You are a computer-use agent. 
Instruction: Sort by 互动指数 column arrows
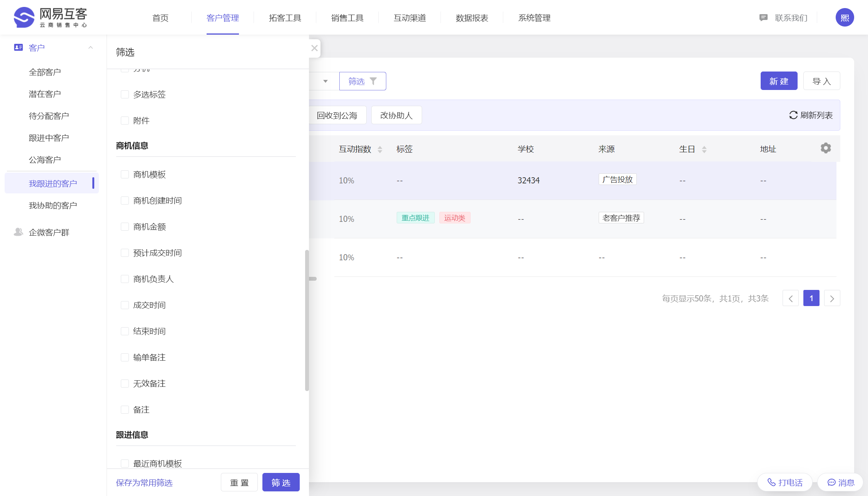pyautogui.click(x=380, y=149)
